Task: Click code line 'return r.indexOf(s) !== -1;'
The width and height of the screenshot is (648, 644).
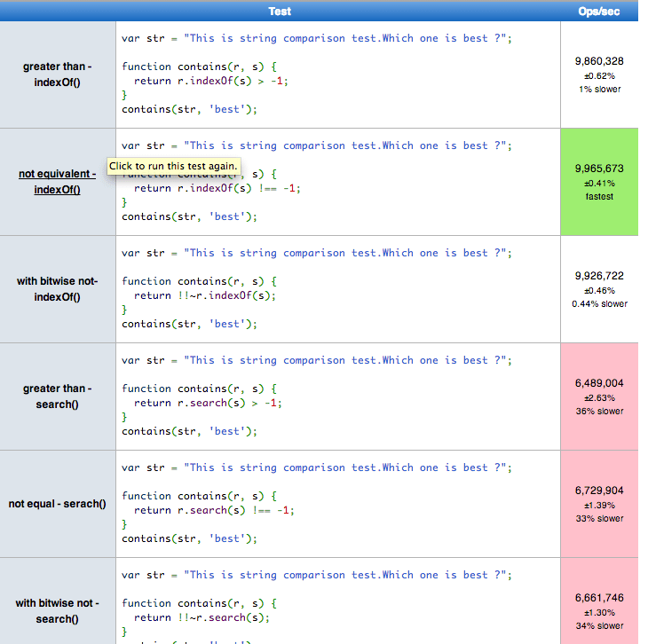Action: [x=217, y=188]
